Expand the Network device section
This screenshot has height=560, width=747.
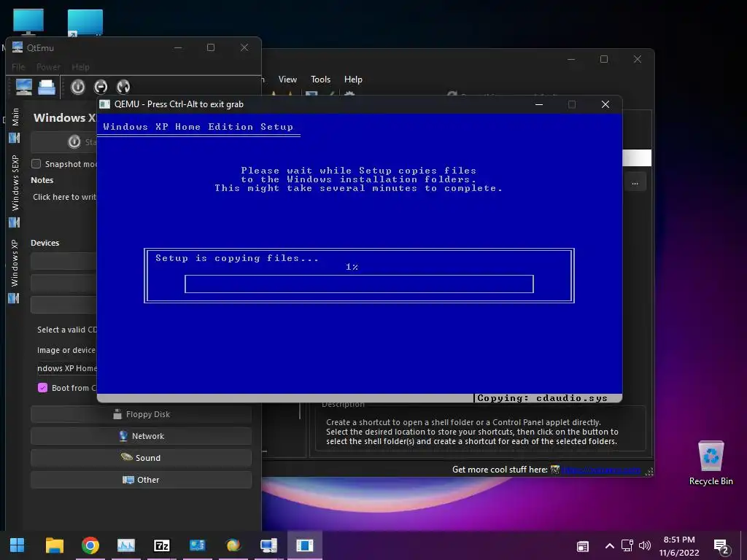click(x=141, y=436)
